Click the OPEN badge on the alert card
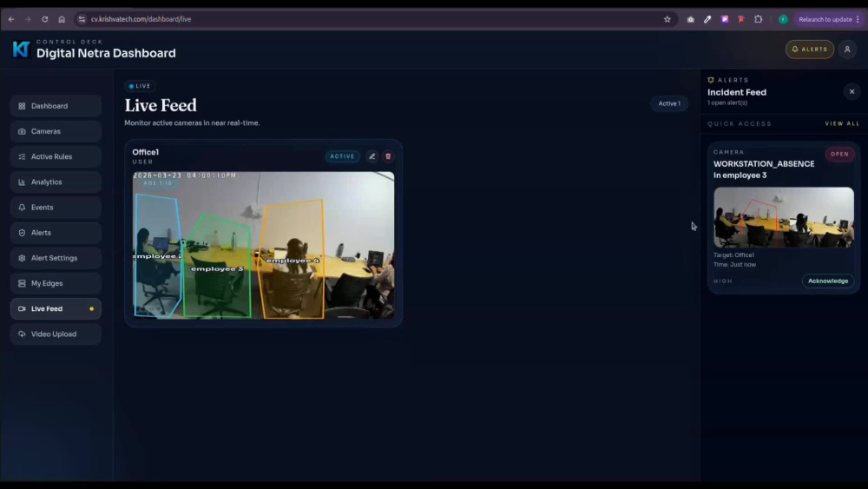This screenshot has height=489, width=868. coord(839,154)
